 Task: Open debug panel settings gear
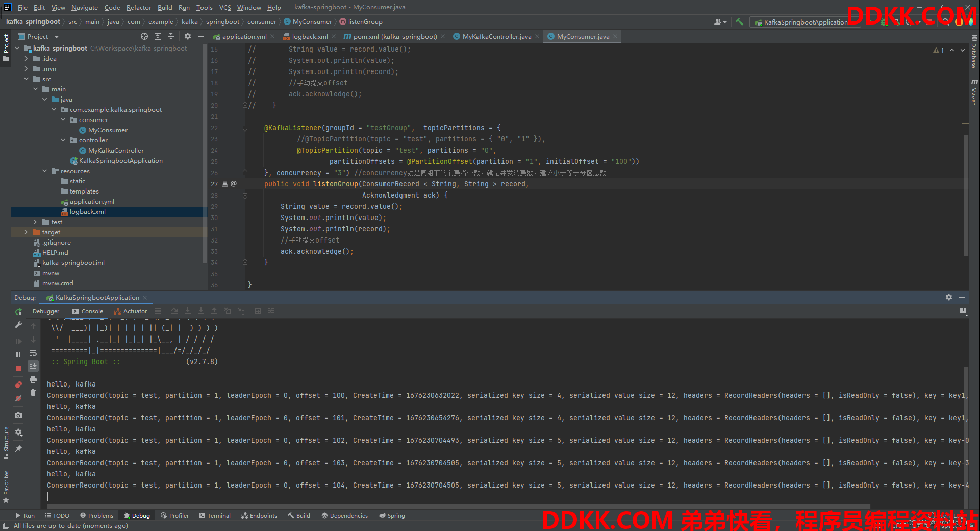pos(19,432)
